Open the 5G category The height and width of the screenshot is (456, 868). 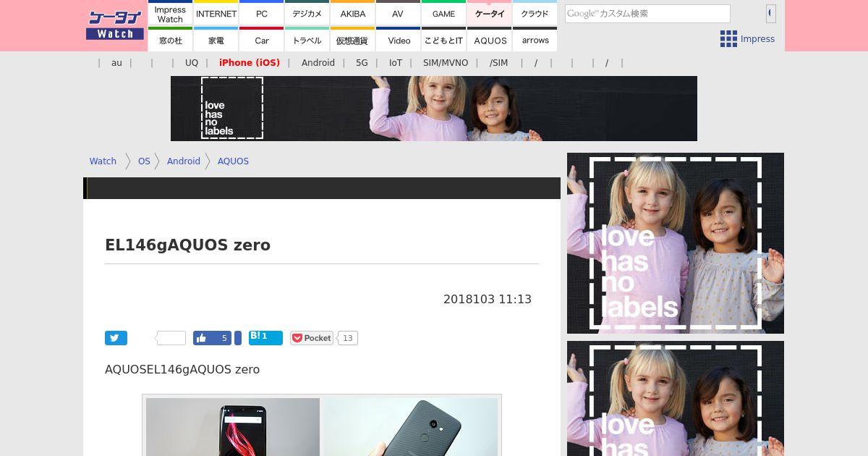click(x=362, y=63)
